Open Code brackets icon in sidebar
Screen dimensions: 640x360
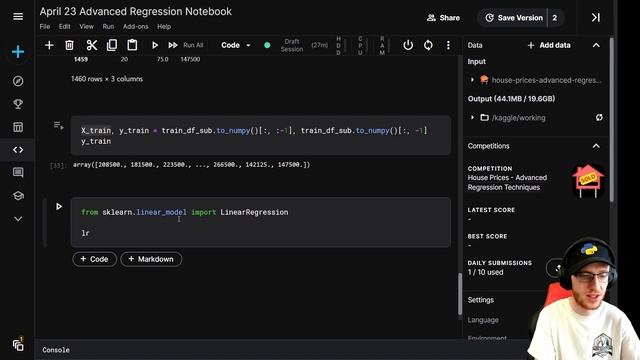click(18, 150)
